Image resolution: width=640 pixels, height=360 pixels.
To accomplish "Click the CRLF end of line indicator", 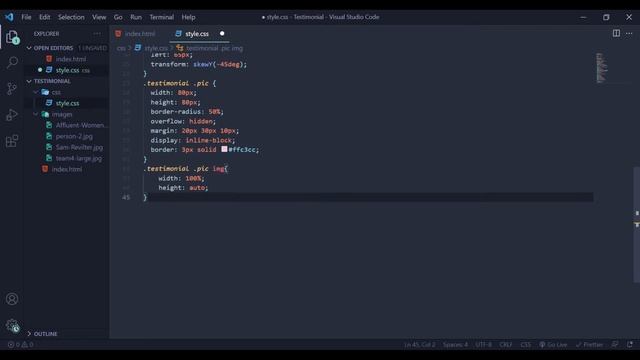I will (x=506, y=344).
